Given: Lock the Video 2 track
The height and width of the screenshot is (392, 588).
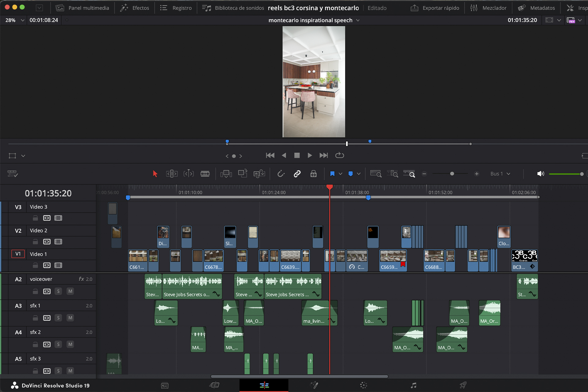Looking at the screenshot, I should (36, 242).
